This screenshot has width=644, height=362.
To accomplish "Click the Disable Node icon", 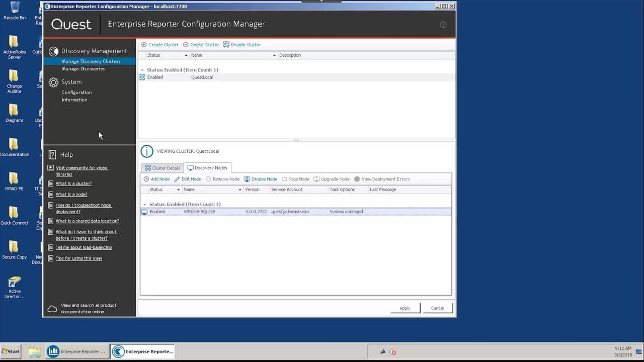I will (x=247, y=179).
